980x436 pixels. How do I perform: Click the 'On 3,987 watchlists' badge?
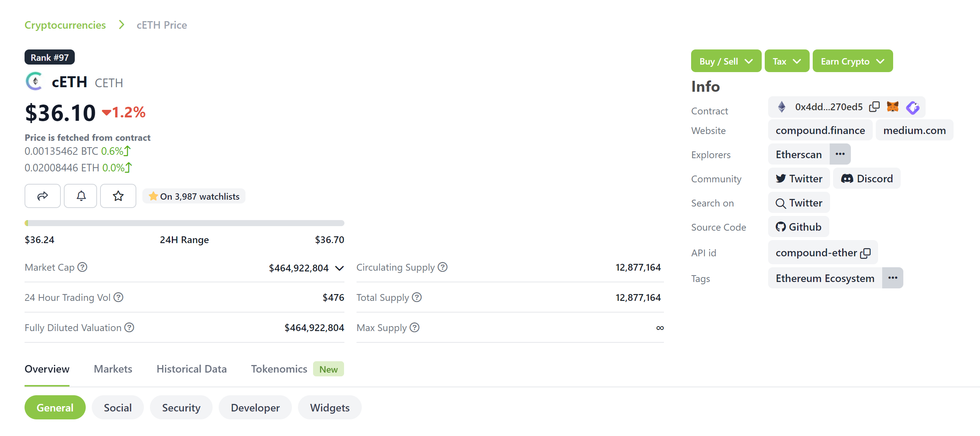[x=194, y=196]
